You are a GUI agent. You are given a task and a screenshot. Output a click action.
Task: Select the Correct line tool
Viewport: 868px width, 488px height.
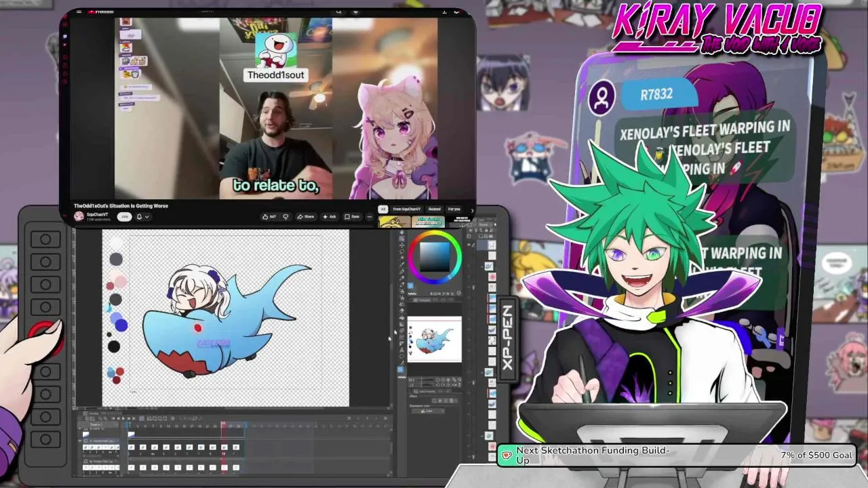click(x=401, y=363)
